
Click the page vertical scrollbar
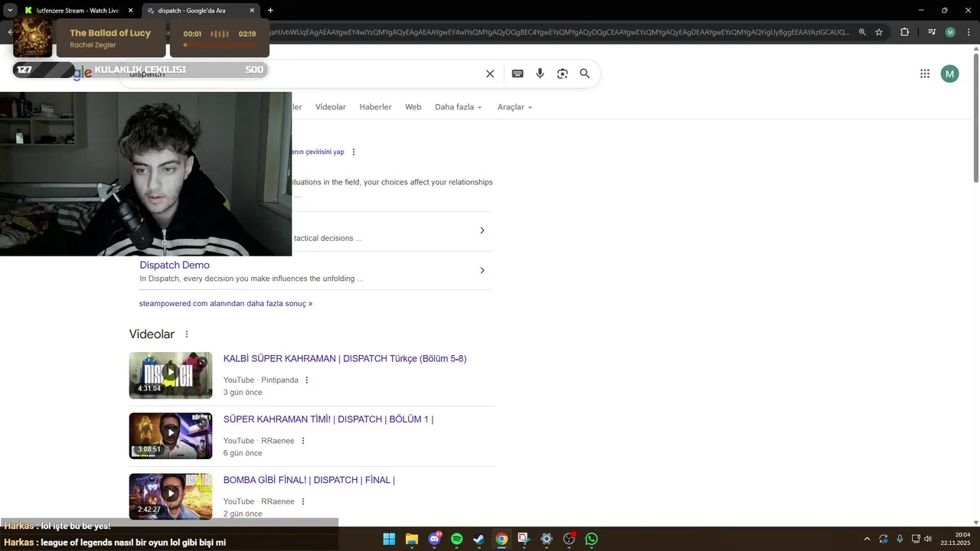tap(975, 118)
